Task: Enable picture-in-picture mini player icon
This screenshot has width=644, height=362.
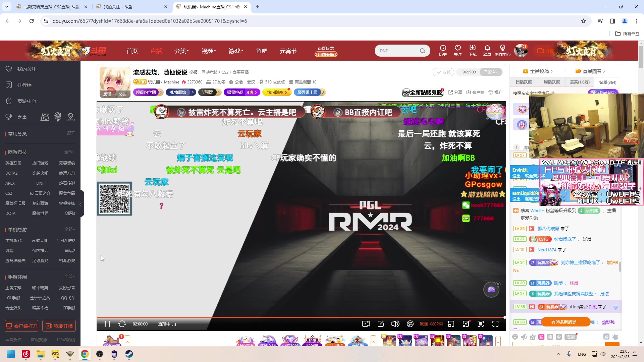Action: point(451,324)
